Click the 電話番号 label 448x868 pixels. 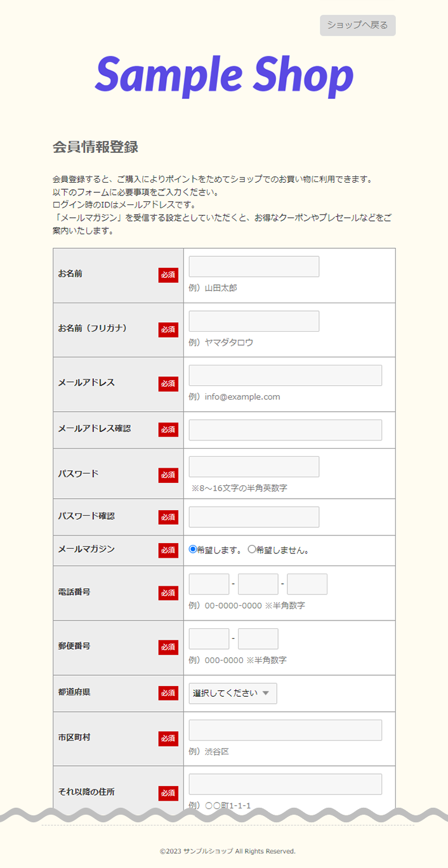click(74, 591)
